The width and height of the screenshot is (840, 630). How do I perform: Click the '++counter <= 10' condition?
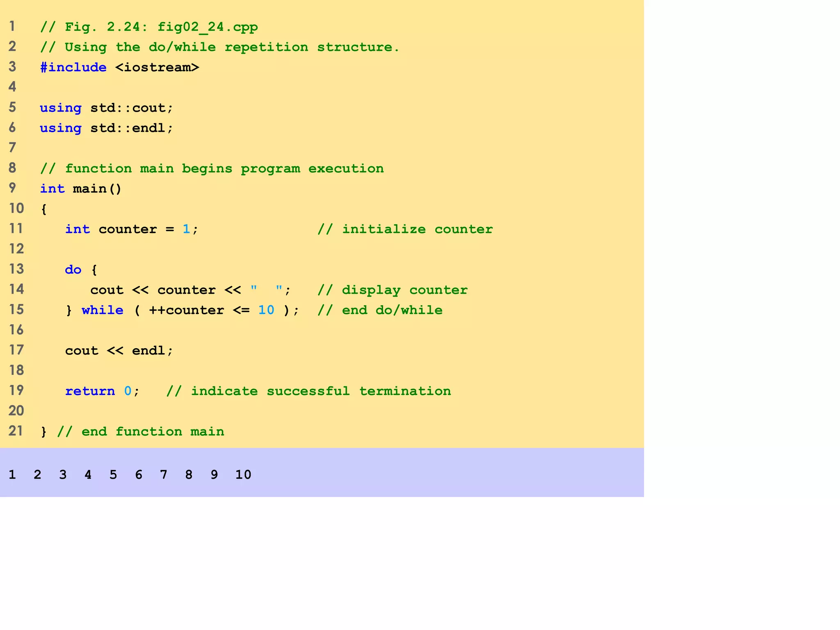tap(212, 310)
